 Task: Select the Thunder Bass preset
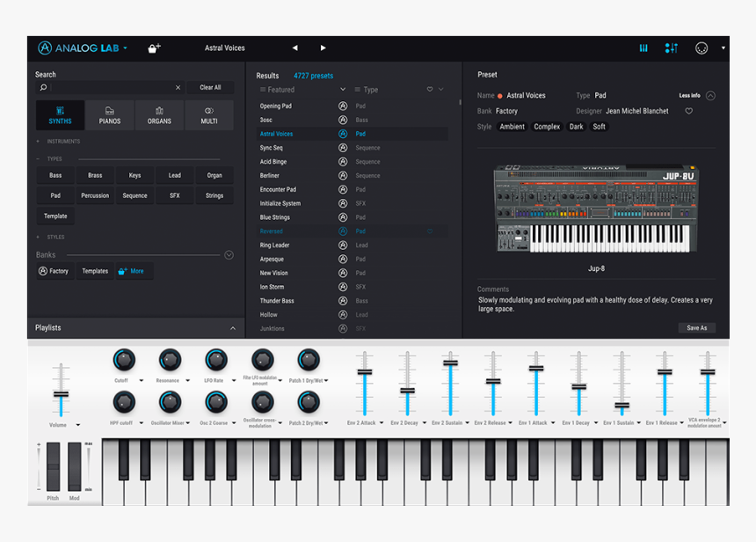(x=277, y=301)
